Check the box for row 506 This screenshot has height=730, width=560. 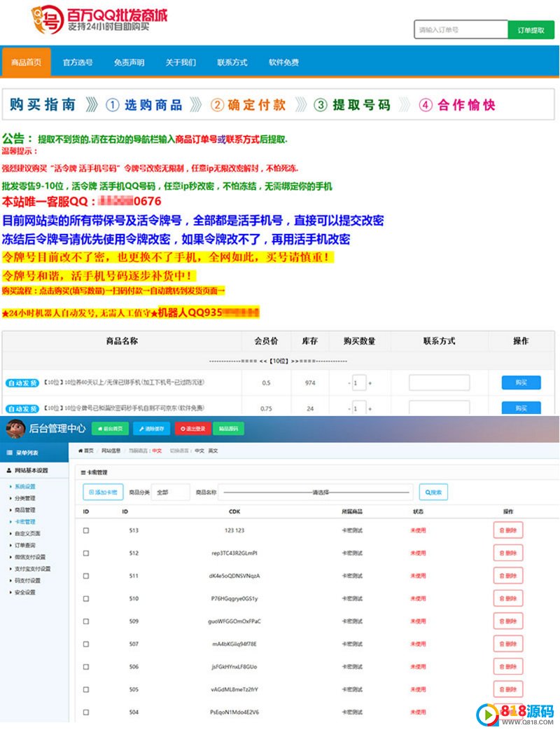pyautogui.click(x=86, y=667)
